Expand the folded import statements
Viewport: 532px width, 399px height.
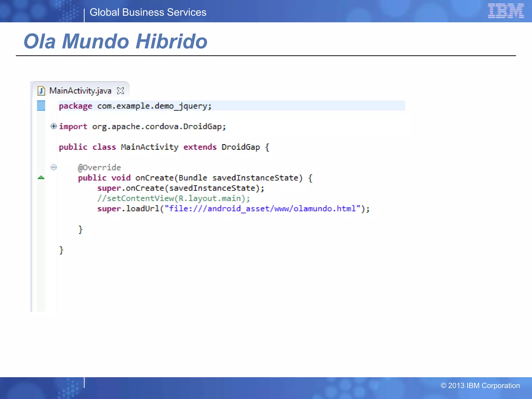click(54, 126)
